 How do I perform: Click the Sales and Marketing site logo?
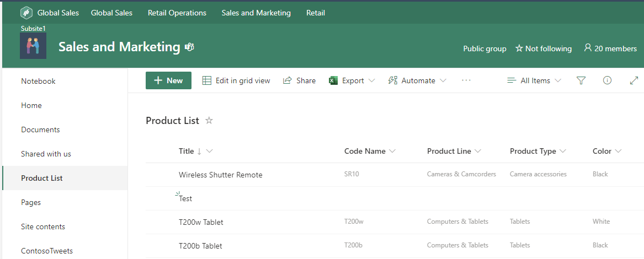[33, 46]
